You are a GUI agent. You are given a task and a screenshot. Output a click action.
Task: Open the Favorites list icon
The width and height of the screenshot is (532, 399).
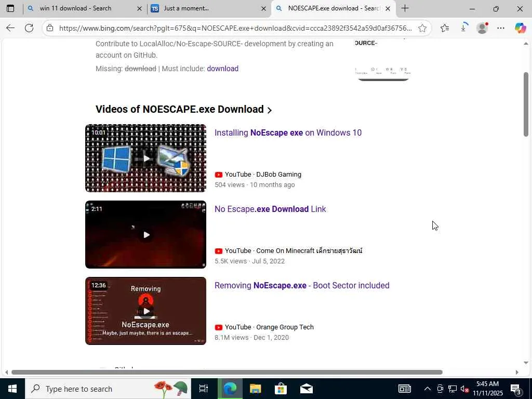(445, 28)
